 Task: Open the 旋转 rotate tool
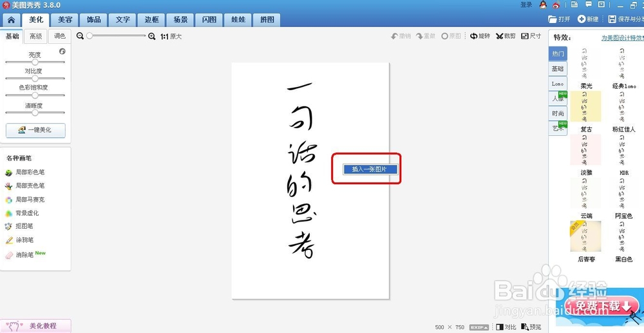click(480, 36)
